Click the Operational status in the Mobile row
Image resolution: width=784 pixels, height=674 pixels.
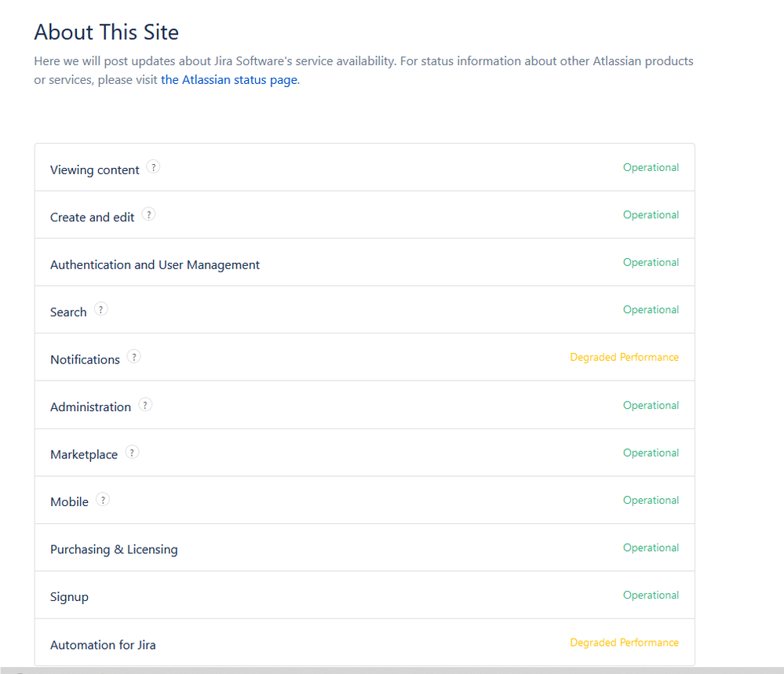pyautogui.click(x=651, y=501)
